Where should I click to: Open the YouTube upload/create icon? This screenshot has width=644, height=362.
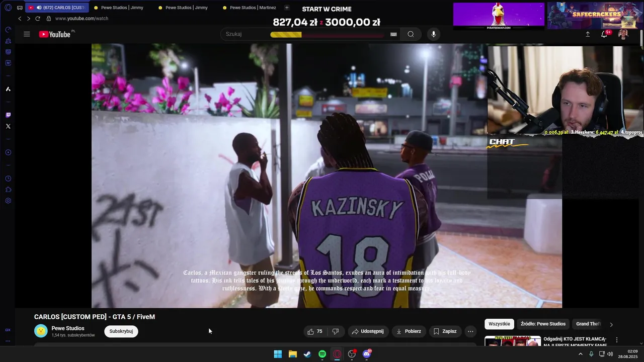pyautogui.click(x=588, y=34)
